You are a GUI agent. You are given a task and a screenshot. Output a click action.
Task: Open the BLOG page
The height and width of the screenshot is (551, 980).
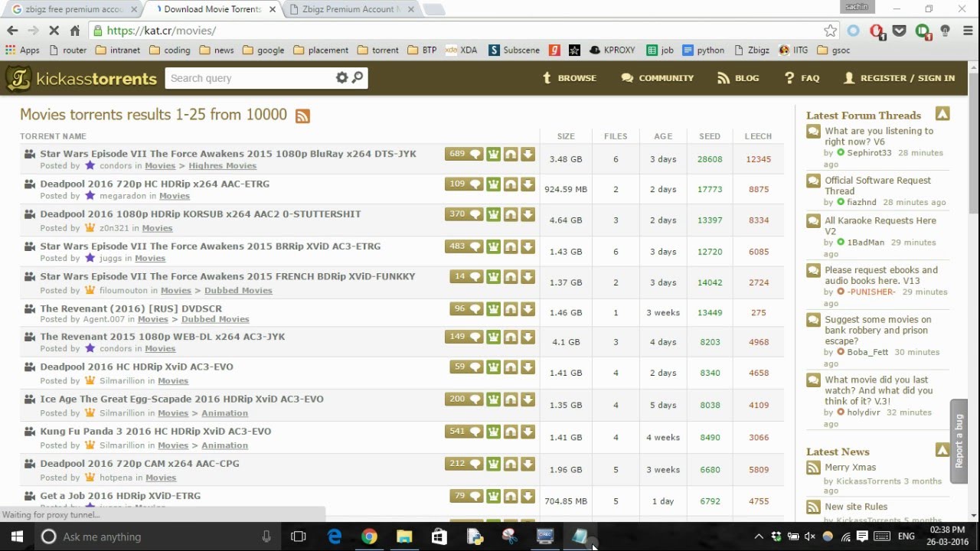[738, 78]
